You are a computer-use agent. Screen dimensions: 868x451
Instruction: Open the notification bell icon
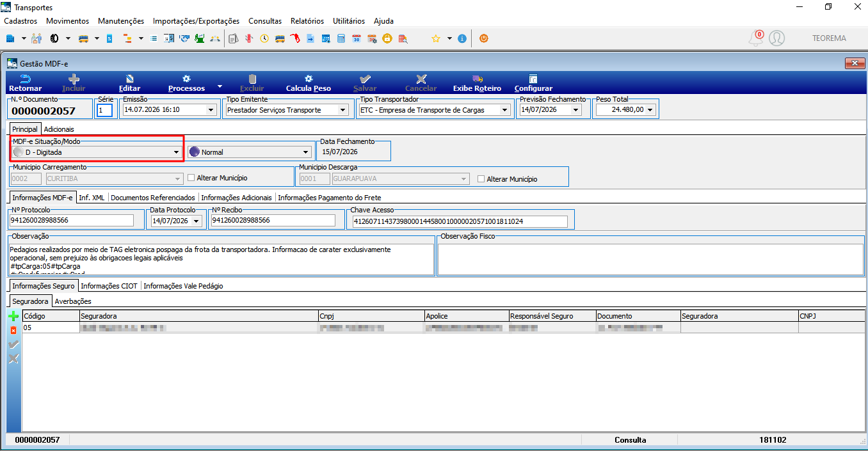(756, 38)
